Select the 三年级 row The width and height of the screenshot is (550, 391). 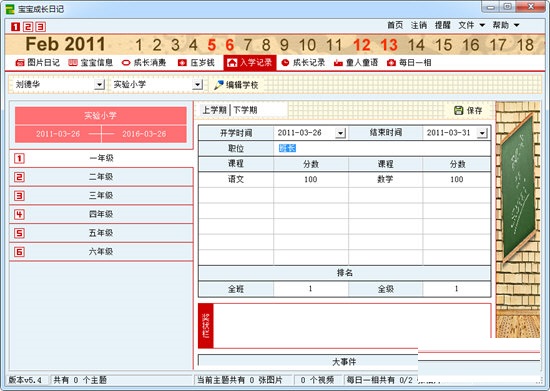tap(101, 195)
